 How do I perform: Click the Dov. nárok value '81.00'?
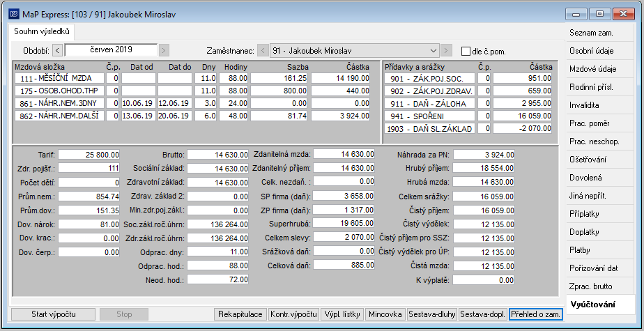89,224
